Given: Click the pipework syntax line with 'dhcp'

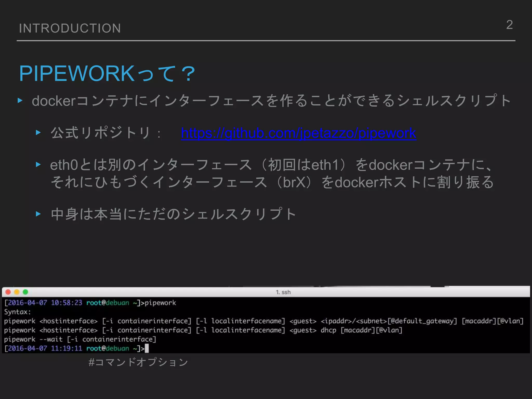Looking at the screenshot, I should (x=203, y=330).
